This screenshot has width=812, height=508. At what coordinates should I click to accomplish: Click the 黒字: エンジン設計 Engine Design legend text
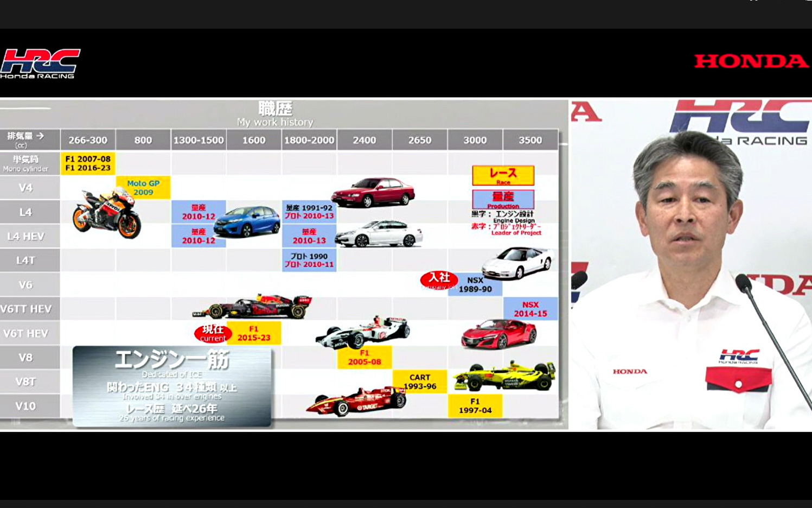[x=503, y=217]
